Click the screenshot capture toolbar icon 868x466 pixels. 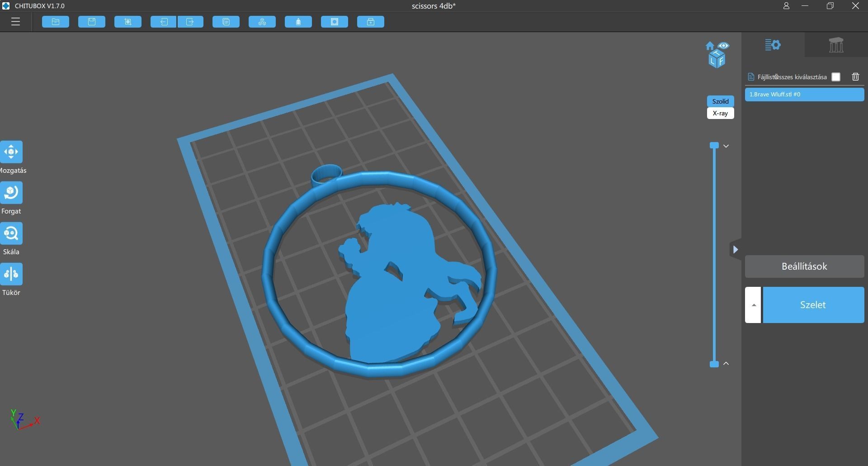click(x=128, y=22)
